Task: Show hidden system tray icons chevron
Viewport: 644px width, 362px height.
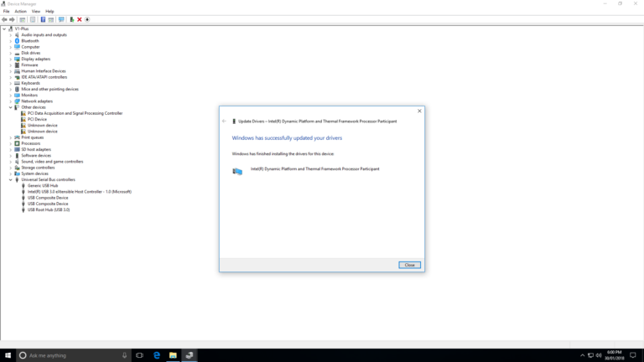Action: point(583,355)
